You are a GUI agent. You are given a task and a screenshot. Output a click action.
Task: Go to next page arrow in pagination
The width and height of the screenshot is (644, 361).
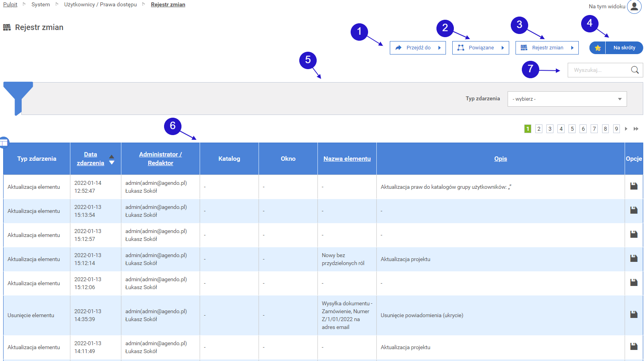(x=626, y=129)
